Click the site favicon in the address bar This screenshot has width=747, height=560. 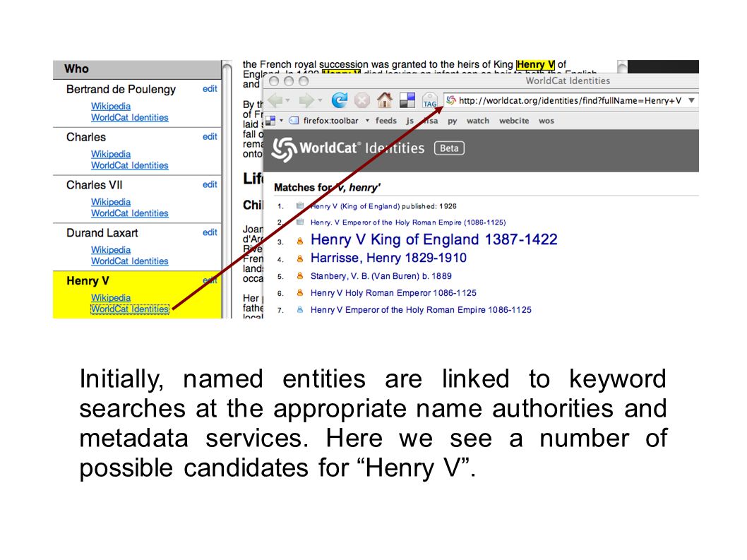[x=450, y=100]
